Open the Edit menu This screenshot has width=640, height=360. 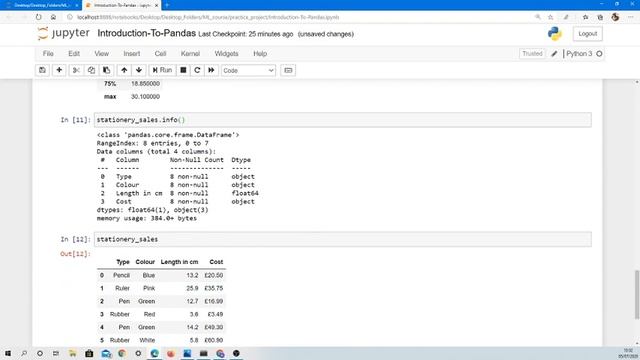pos(74,53)
